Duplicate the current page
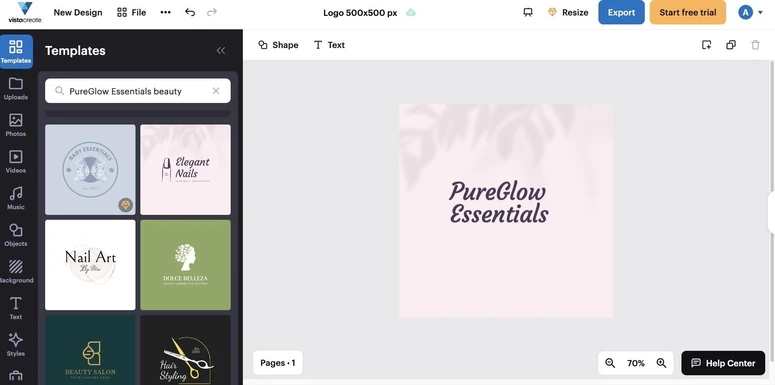This screenshot has width=775, height=385. (731, 45)
